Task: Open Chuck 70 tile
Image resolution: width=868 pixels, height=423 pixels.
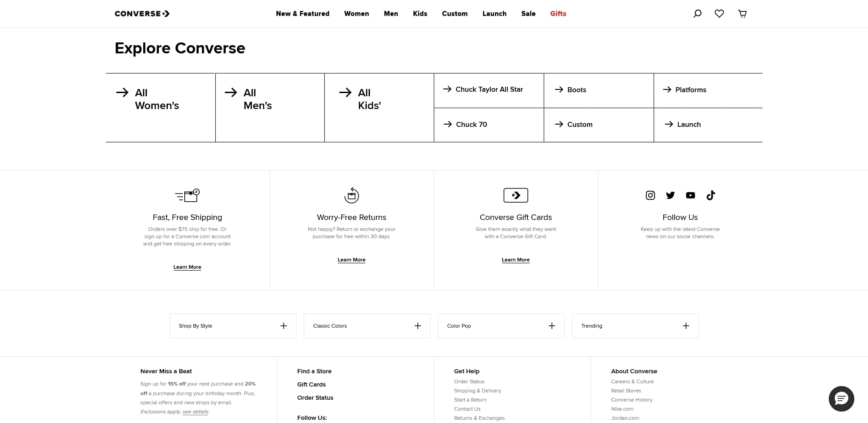Action: (489, 125)
